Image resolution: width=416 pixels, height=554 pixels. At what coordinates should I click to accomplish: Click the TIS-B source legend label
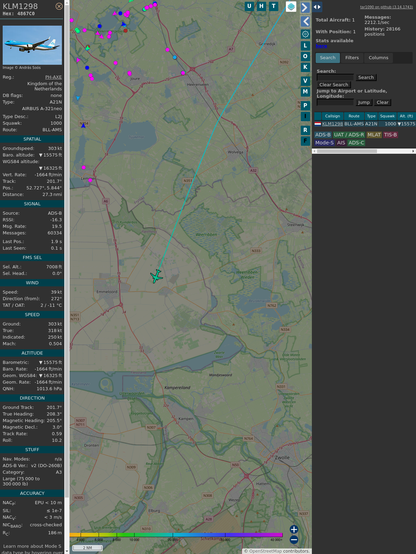pos(390,135)
